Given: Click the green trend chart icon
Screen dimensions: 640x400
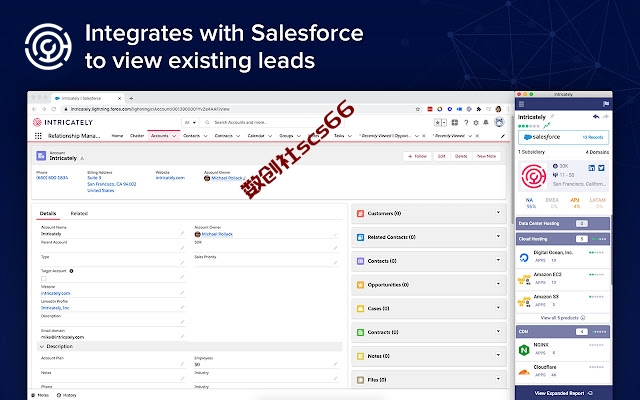Looking at the screenshot, I should coord(547,125).
